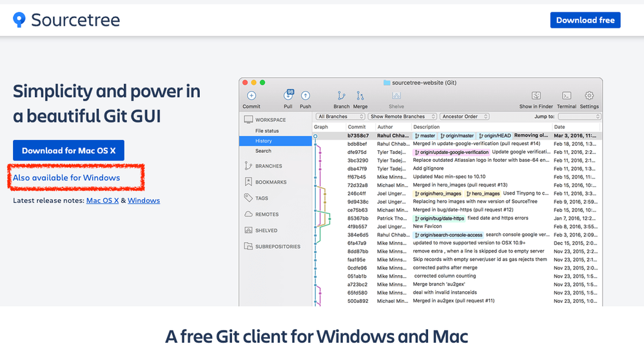644x348 pixels.
Task: Open Windows release notes link
Action: click(144, 200)
